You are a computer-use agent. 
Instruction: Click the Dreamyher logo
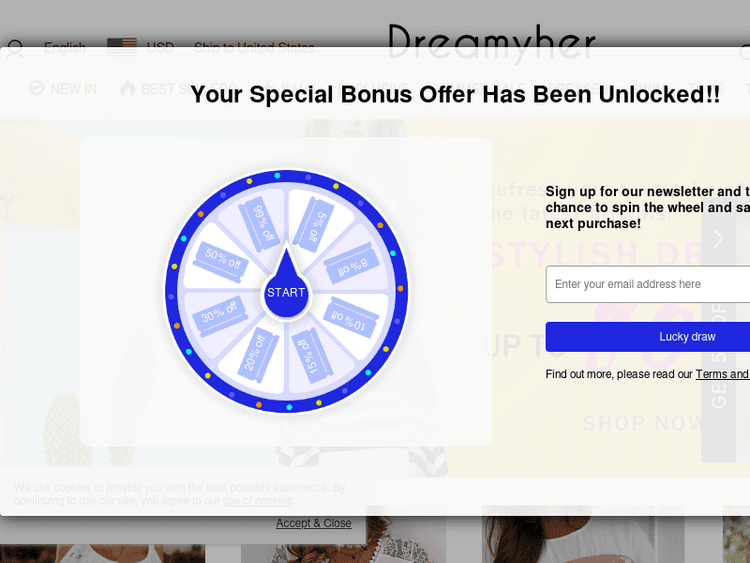[x=491, y=43]
